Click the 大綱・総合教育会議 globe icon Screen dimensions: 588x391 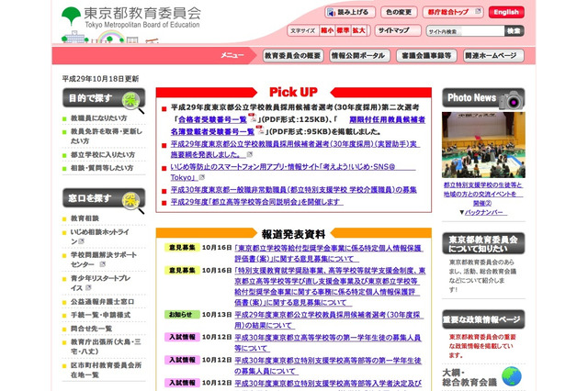coord(512,376)
